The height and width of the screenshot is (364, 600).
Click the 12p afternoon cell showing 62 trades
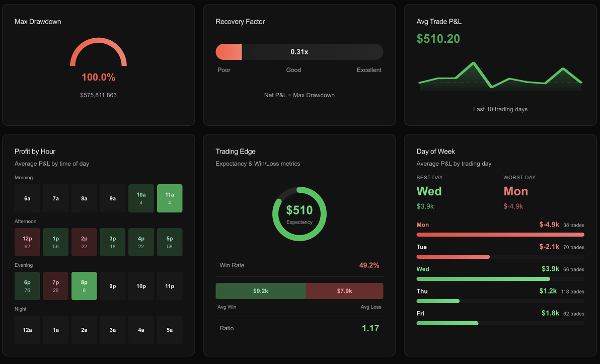click(27, 242)
